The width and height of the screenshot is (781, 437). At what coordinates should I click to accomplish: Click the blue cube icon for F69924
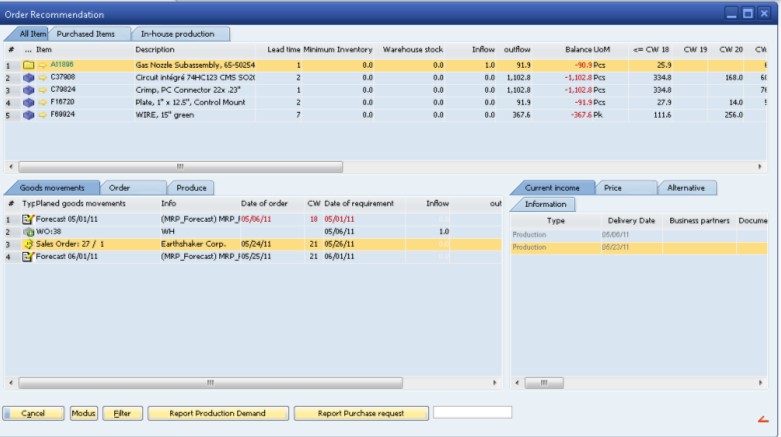[x=28, y=114]
